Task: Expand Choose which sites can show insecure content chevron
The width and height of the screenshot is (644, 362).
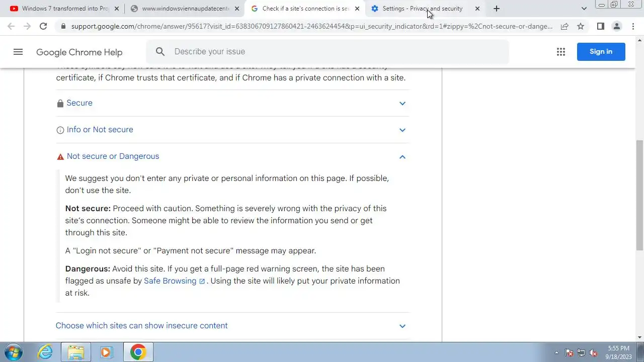Action: pos(403,326)
